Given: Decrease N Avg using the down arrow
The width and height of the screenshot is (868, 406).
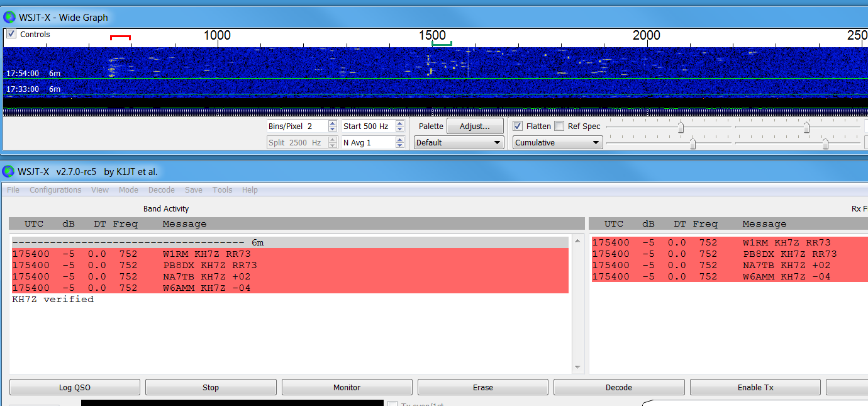Looking at the screenshot, I should [x=400, y=145].
